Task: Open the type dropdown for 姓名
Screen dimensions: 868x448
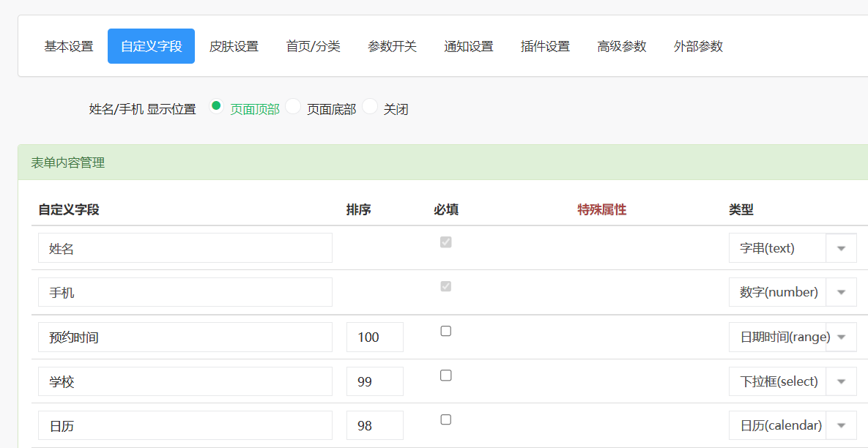Action: click(x=841, y=247)
